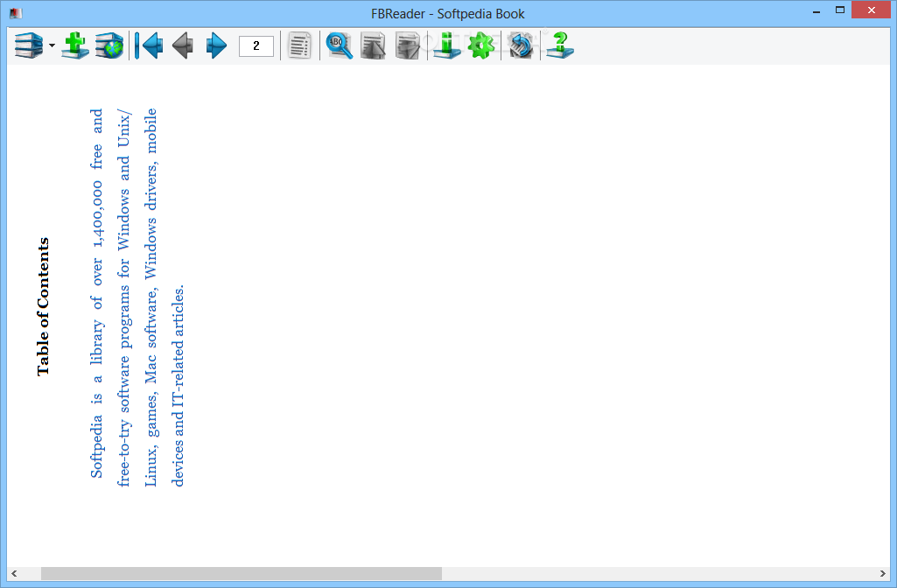
Task: Find next occurrence icon
Action: (x=407, y=45)
